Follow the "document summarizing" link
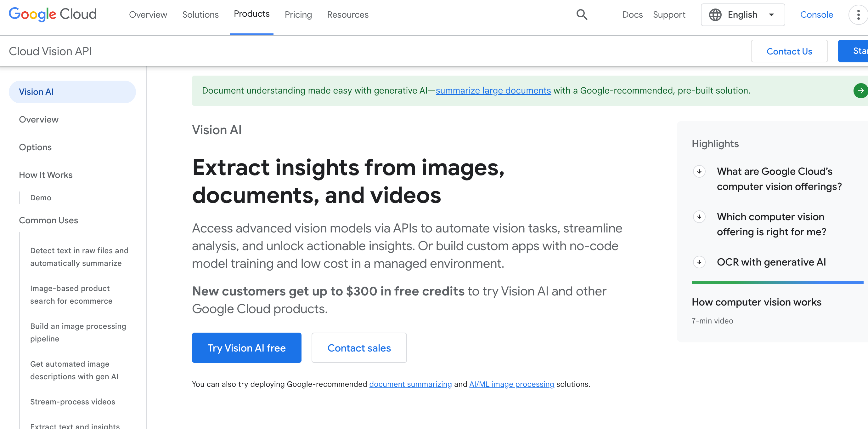 coord(410,384)
